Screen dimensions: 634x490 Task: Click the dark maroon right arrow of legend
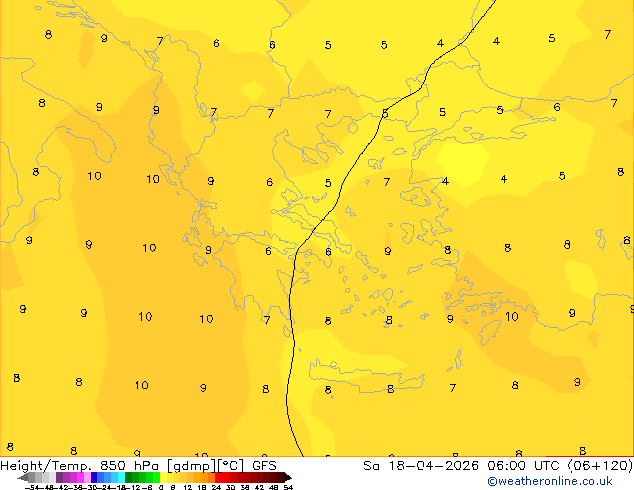click(x=288, y=477)
